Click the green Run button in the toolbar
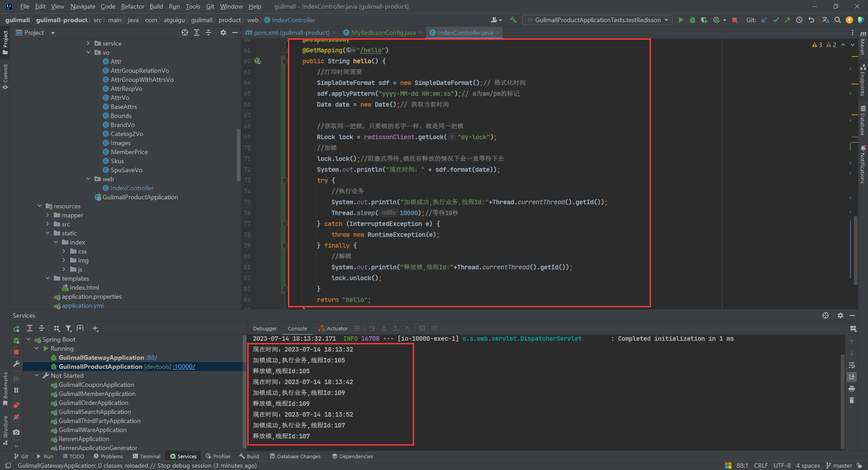 (x=681, y=20)
